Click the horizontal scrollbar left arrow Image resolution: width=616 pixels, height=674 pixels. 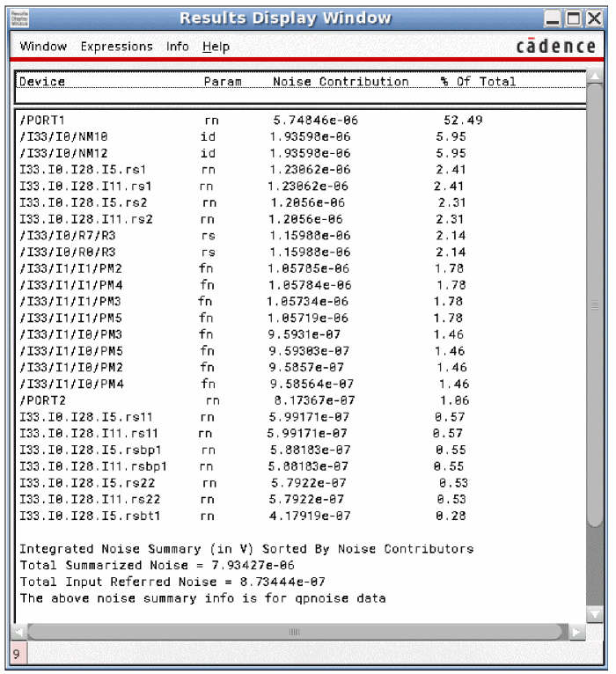pyautogui.click(x=18, y=632)
